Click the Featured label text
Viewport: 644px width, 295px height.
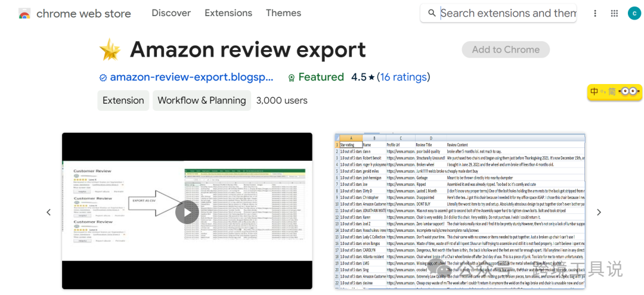[321, 77]
